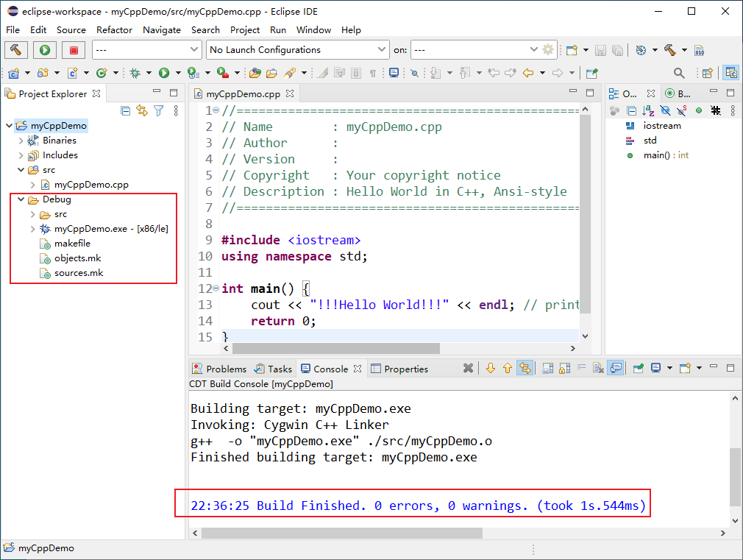Click the Build hammer button in launch bar
The image size is (743, 560).
tap(16, 50)
